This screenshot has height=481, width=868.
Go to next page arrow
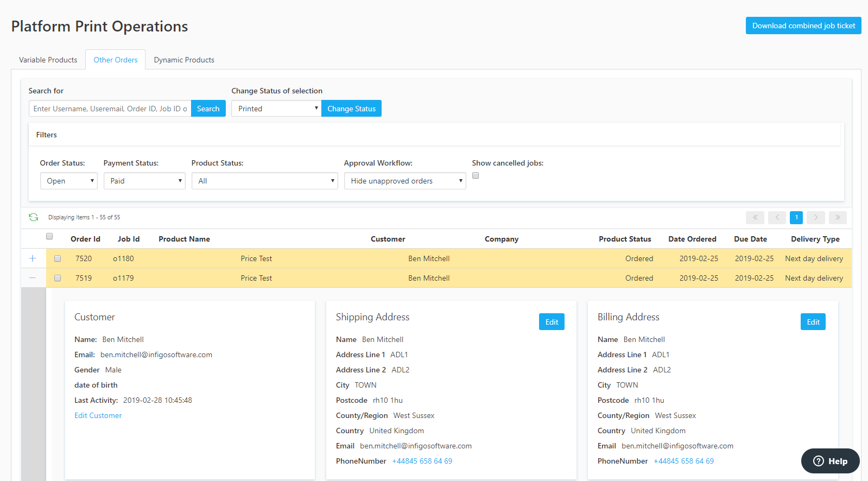click(x=815, y=218)
